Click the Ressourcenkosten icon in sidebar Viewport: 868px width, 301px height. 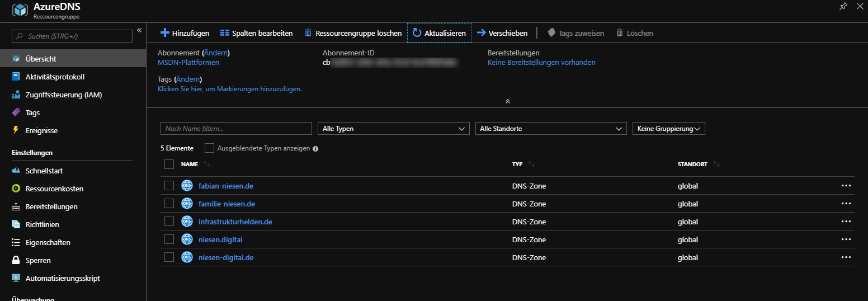(16, 189)
